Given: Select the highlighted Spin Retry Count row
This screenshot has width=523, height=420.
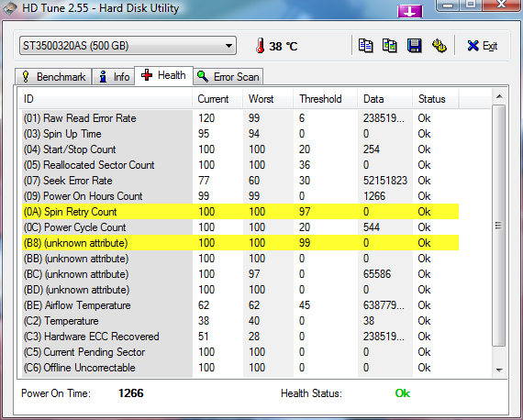Looking at the screenshot, I should point(240,212).
